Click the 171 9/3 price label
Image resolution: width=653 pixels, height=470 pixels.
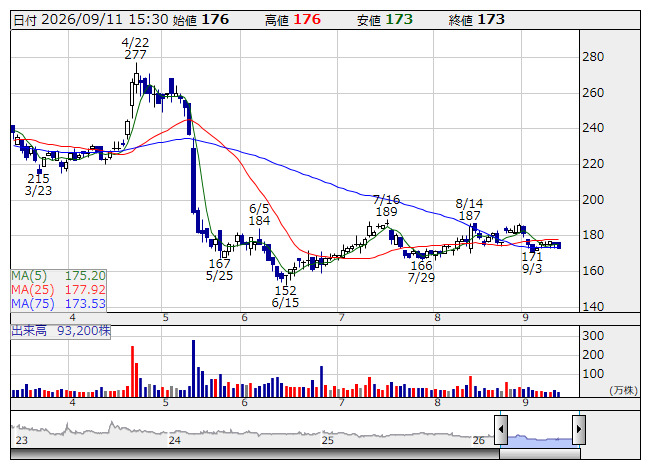[532, 262]
